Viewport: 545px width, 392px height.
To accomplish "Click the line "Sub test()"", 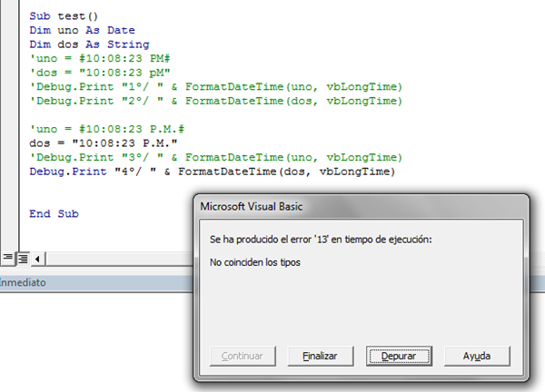I will (x=64, y=16).
